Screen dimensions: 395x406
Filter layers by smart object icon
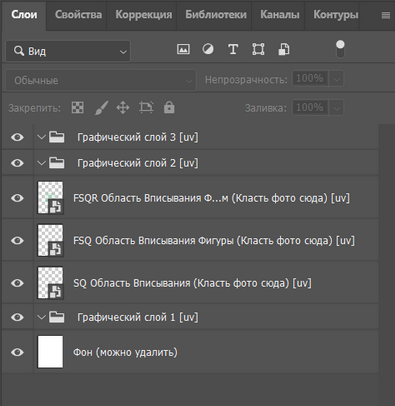(x=284, y=49)
